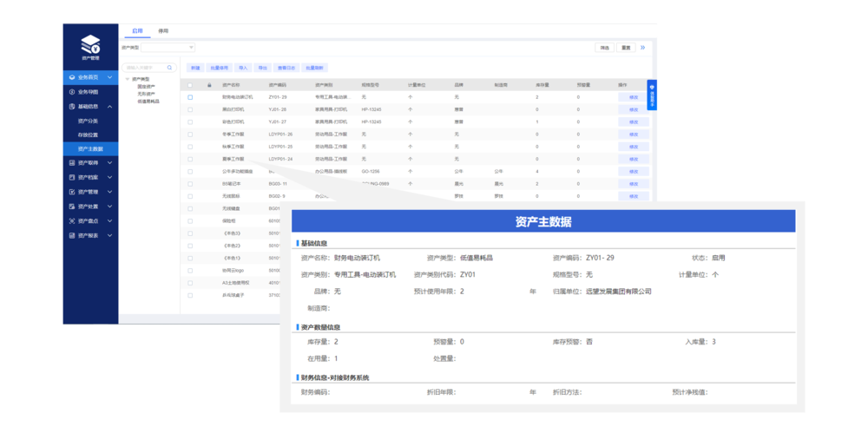This screenshot has height=433, width=868.
Task: Click the 重置 reset button
Action: [x=626, y=48]
